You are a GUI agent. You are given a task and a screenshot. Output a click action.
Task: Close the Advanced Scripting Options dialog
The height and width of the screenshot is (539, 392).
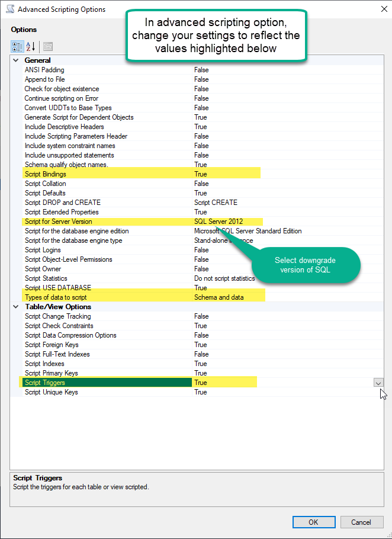coord(380,9)
